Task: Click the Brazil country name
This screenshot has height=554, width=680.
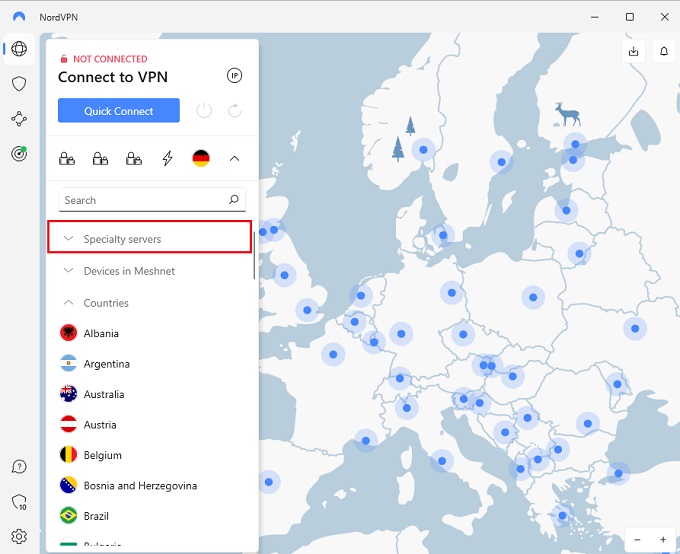Action: [96, 516]
